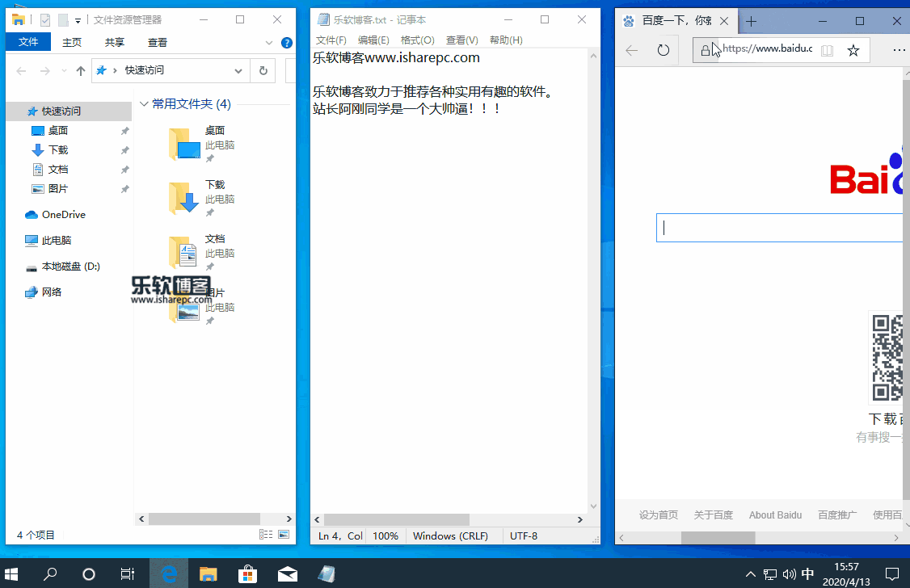Switch to large icons view in status bar
The height and width of the screenshot is (588, 910).
coord(282,534)
